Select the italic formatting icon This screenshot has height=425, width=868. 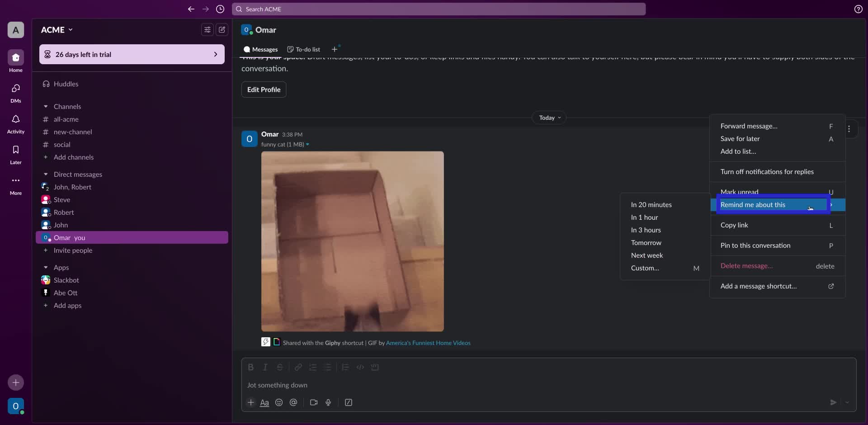click(265, 367)
